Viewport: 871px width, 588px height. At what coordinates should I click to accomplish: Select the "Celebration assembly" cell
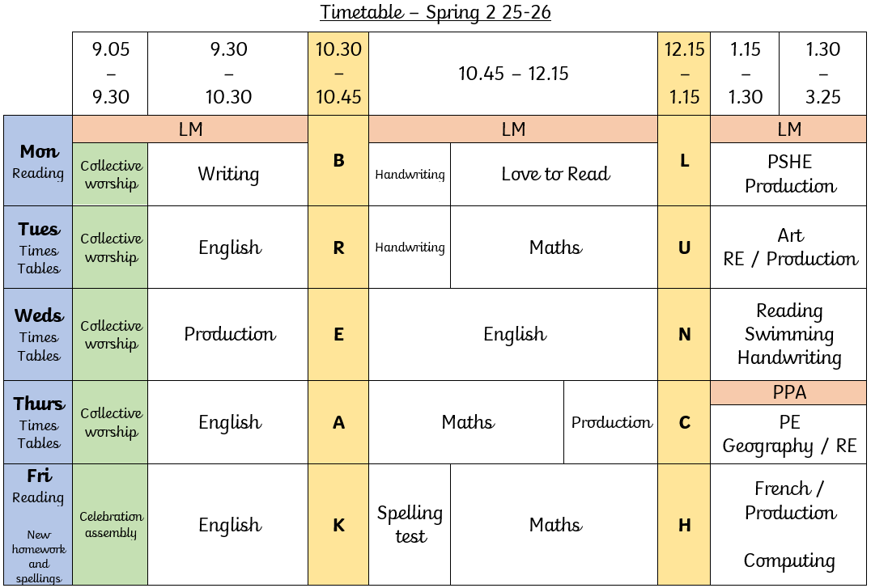[110, 525]
